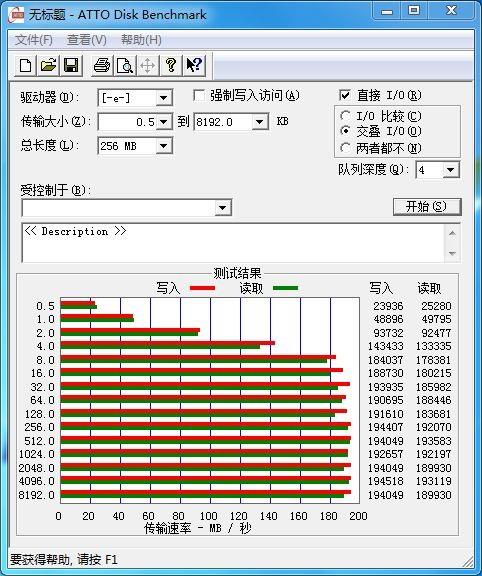Image resolution: width=482 pixels, height=576 pixels.
Task: Click the window resize grip at the corner
Action: [467, 561]
